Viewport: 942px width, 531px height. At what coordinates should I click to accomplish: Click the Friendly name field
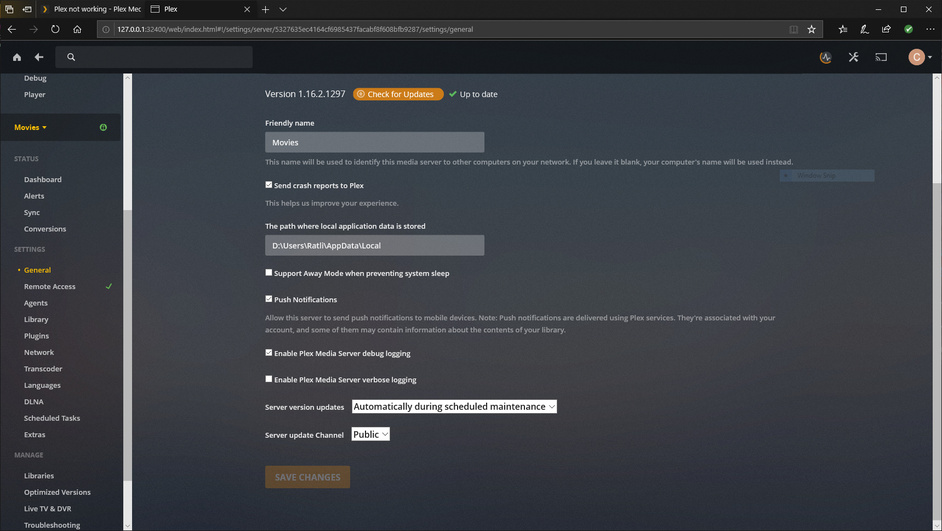(374, 142)
